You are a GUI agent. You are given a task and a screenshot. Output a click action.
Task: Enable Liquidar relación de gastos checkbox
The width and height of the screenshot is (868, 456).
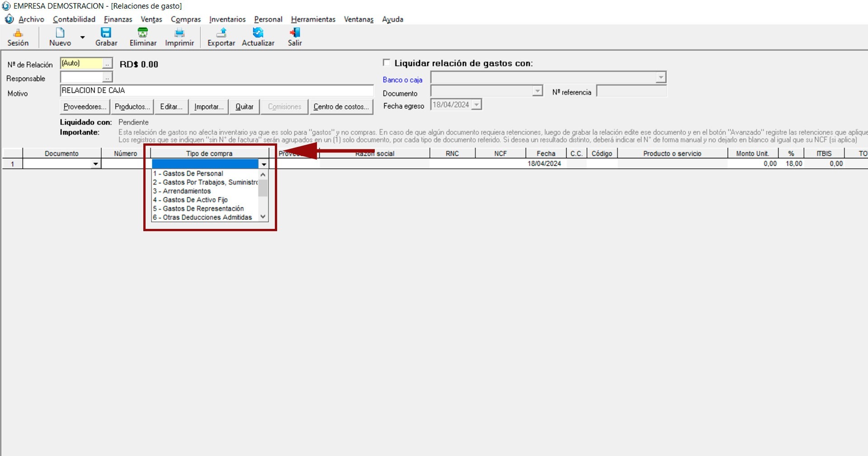point(387,63)
